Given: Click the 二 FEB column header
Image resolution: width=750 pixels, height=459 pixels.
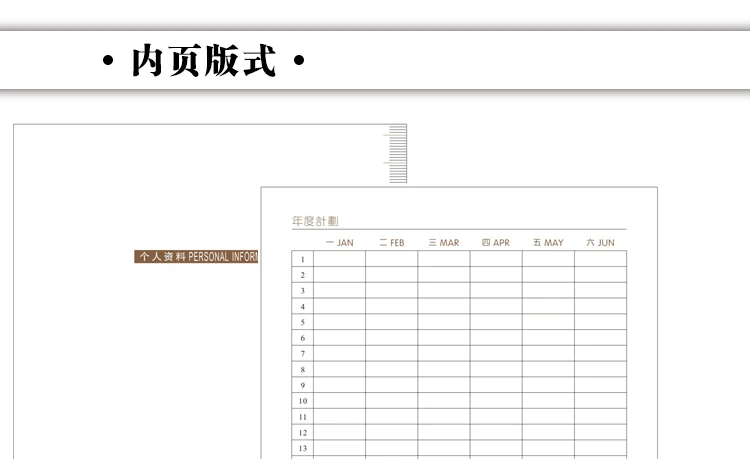Looking at the screenshot, I should tap(392, 242).
